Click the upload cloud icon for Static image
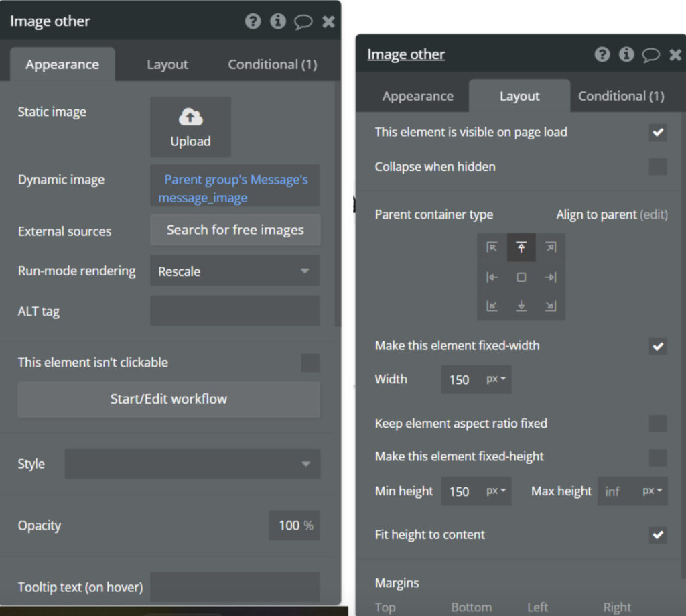 tap(190, 117)
